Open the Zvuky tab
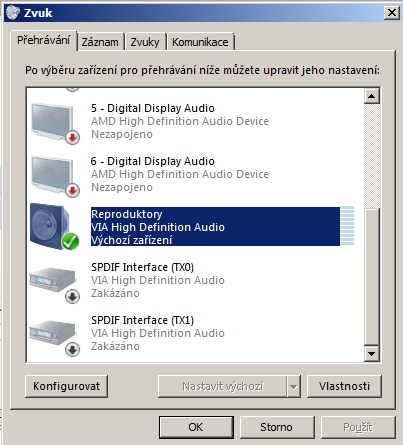The width and height of the screenshot is (403, 445). pyautogui.click(x=145, y=42)
